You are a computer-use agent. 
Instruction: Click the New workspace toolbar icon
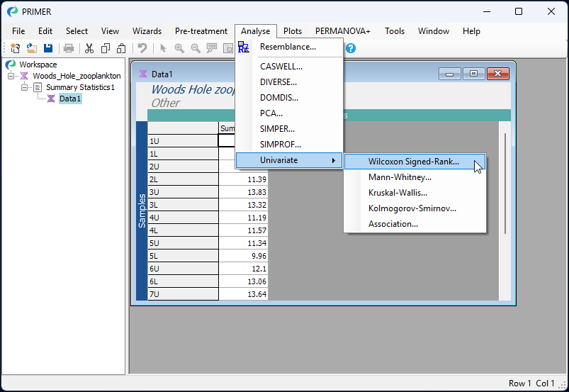16,48
